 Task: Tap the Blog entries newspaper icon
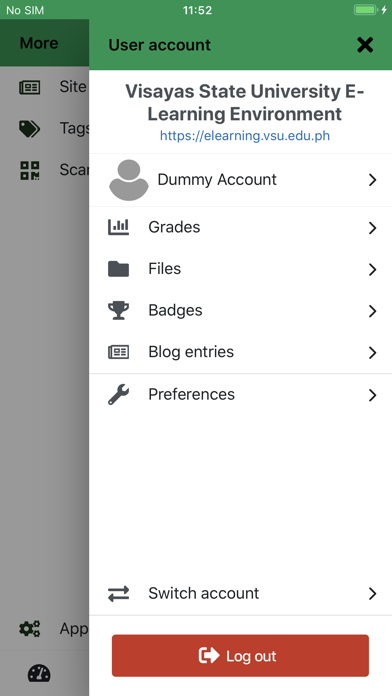point(119,352)
